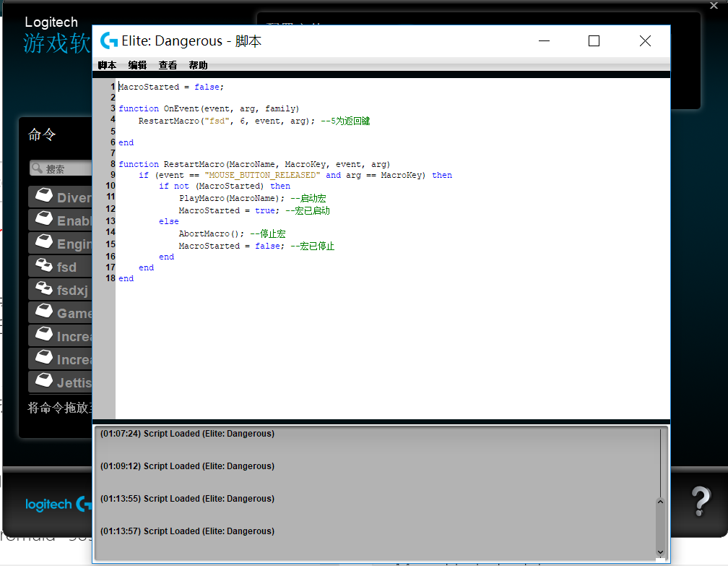Click the 'end' keyword on line 6
This screenshot has height=566, width=728.
click(x=126, y=142)
